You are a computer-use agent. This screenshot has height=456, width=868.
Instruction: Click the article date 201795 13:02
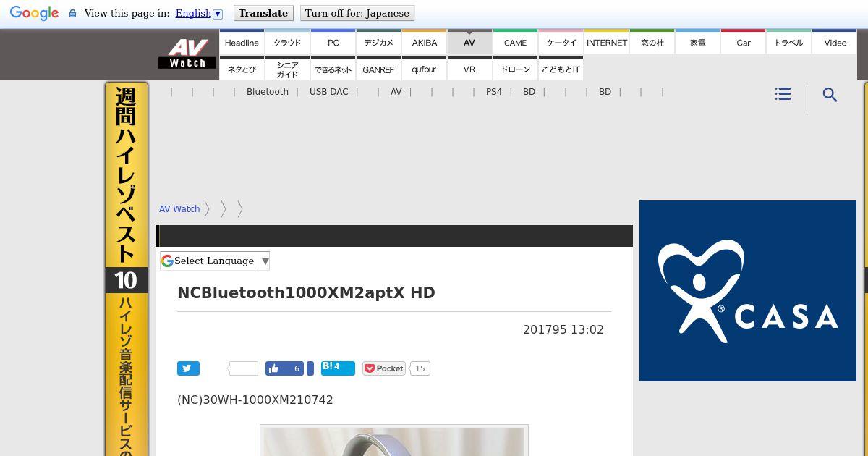pyautogui.click(x=563, y=329)
